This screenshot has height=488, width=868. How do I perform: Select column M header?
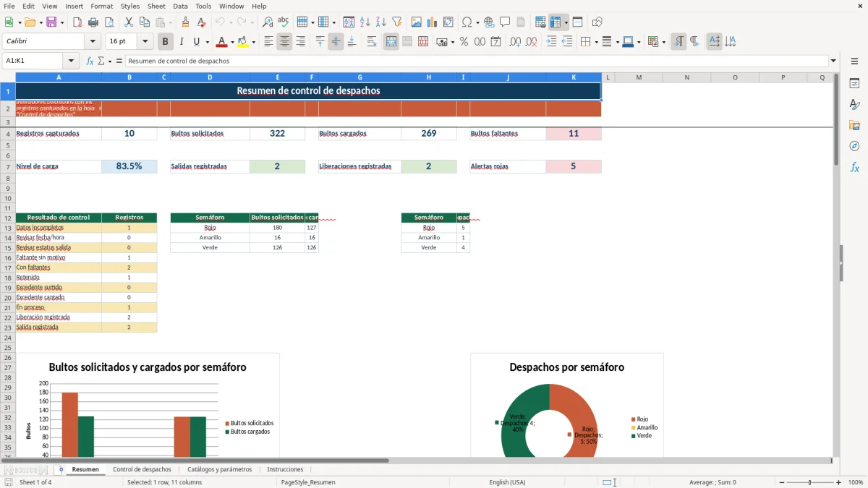pyautogui.click(x=639, y=77)
